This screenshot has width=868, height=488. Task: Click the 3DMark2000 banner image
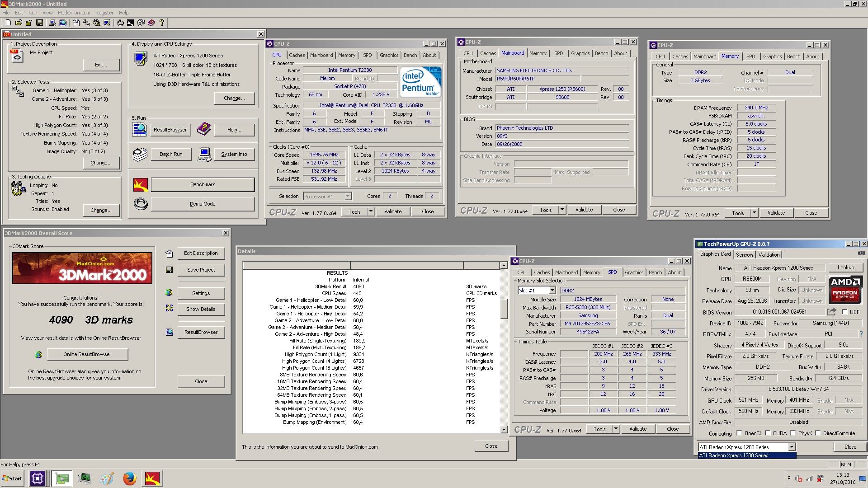click(x=82, y=268)
